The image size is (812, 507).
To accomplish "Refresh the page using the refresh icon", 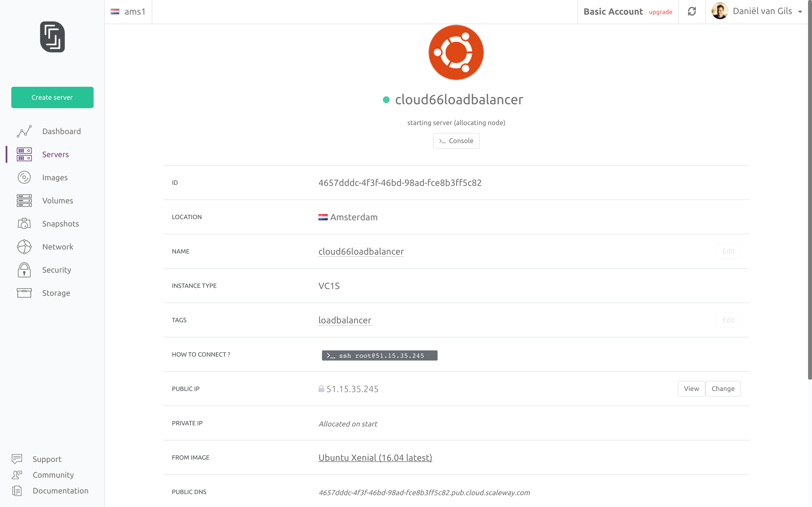I will (x=692, y=11).
